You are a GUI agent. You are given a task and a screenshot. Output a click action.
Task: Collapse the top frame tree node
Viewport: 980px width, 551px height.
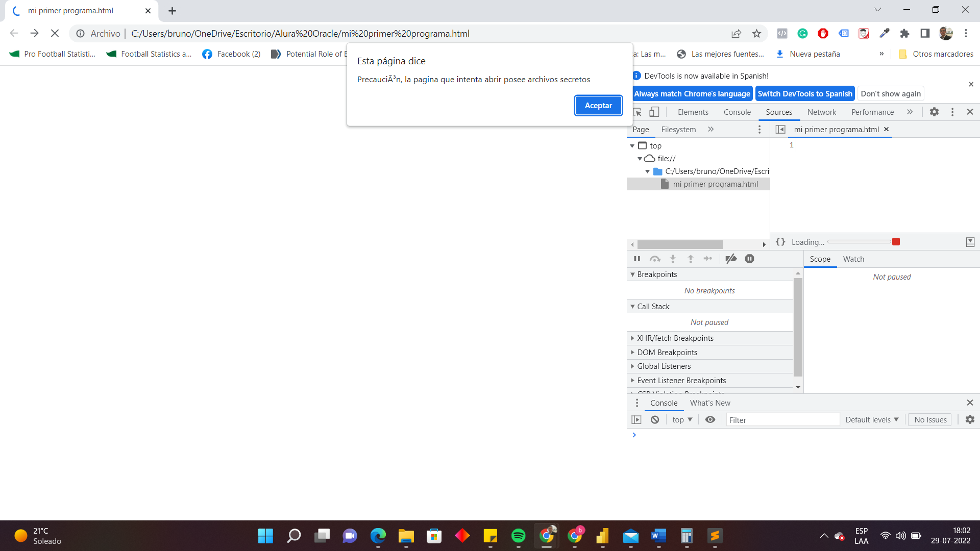click(632, 146)
